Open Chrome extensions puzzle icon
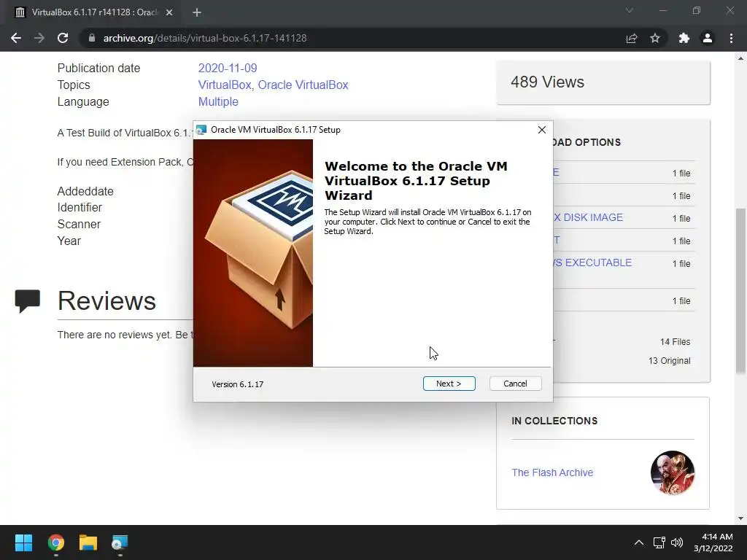 [x=684, y=38]
